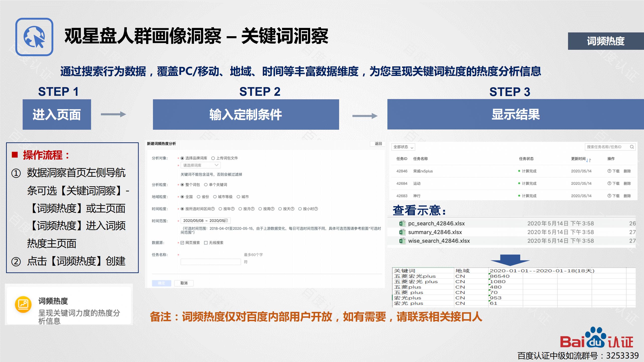Select the 全国 region radio button
644x362 pixels.
(182, 197)
